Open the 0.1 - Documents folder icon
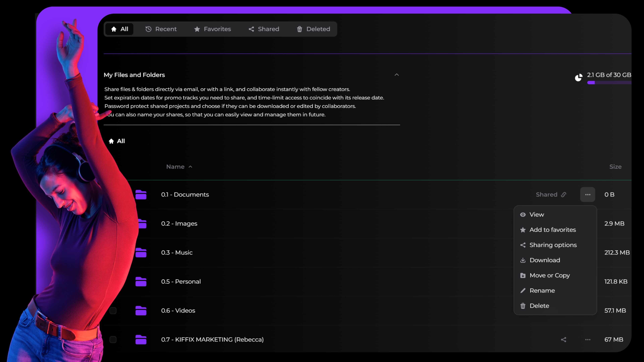Screen dimensions: 644x362 [141, 195]
